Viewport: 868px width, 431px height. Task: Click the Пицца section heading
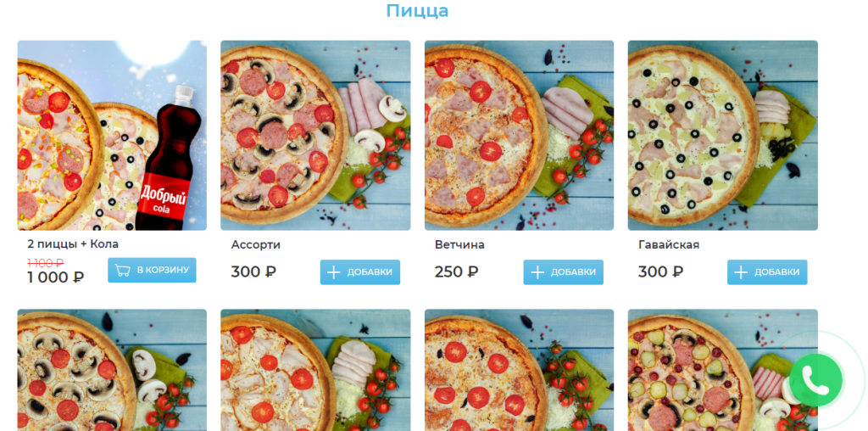click(417, 10)
